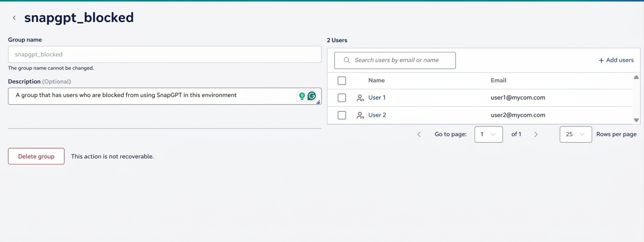Click the description field resize handle

point(318,102)
